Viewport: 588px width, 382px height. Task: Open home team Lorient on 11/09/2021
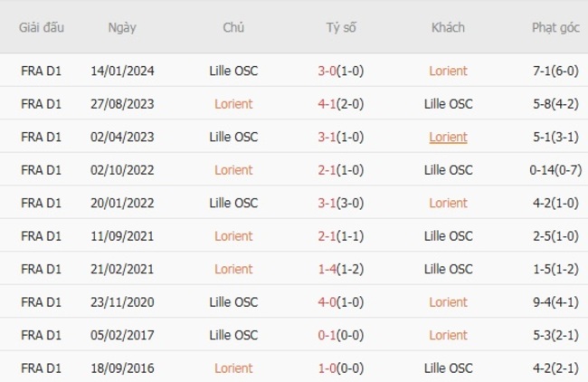(233, 236)
